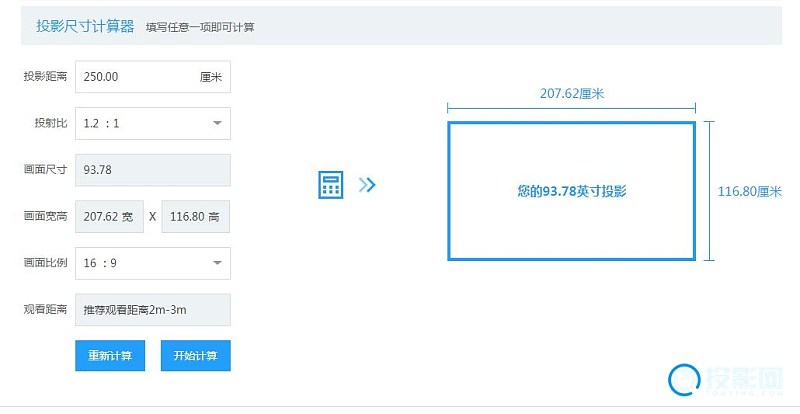Screen dimensions: 800x414
Task: Expand the 投射比 dropdown showing 1.2 : 1
Action: [153, 123]
